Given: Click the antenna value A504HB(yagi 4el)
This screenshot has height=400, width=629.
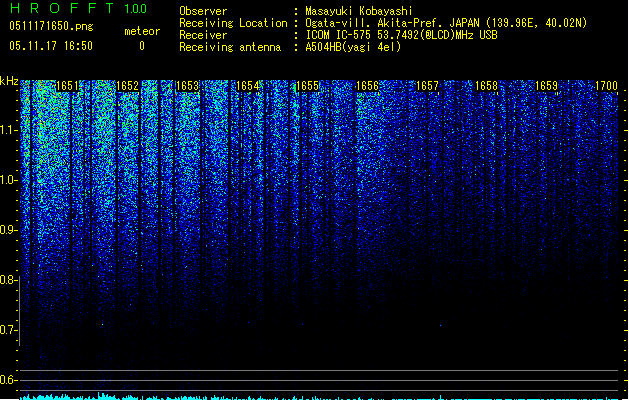Looking at the screenshot, I should pos(353,47).
